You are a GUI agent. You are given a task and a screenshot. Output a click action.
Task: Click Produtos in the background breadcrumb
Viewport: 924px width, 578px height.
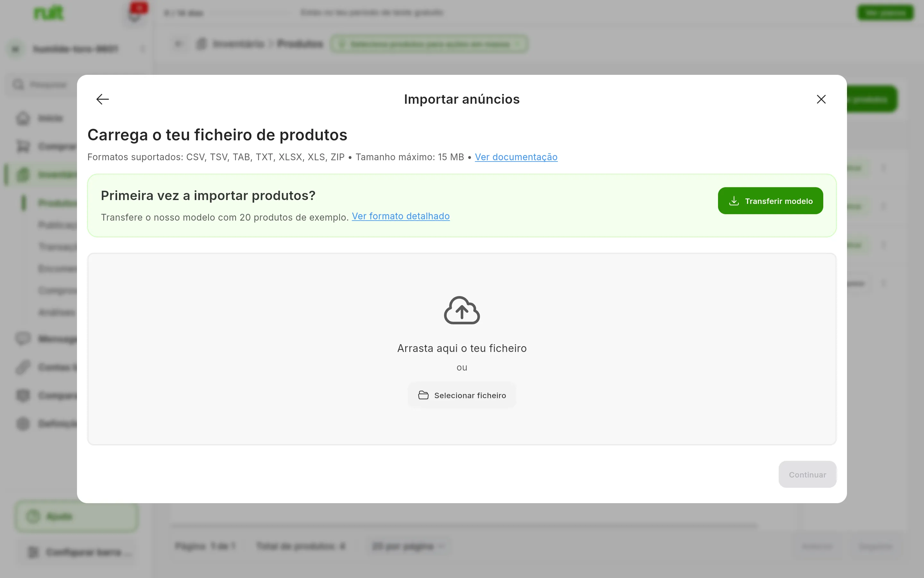click(300, 44)
